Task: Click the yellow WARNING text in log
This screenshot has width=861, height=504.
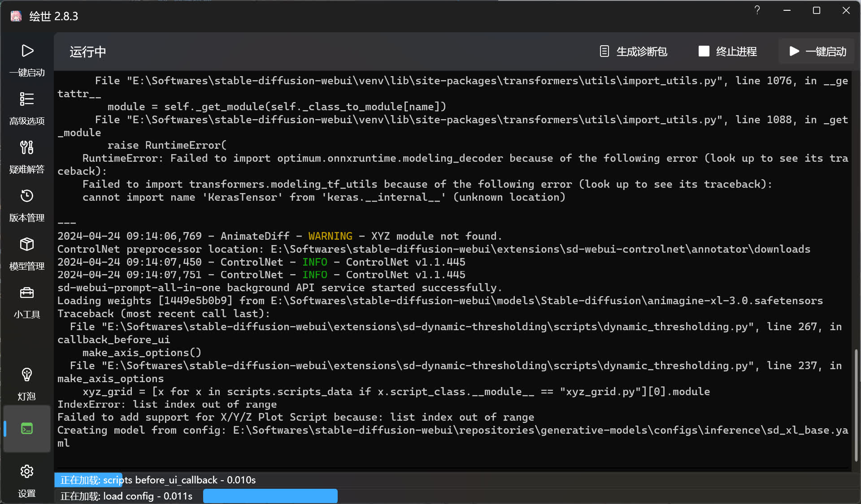Action: pos(330,236)
